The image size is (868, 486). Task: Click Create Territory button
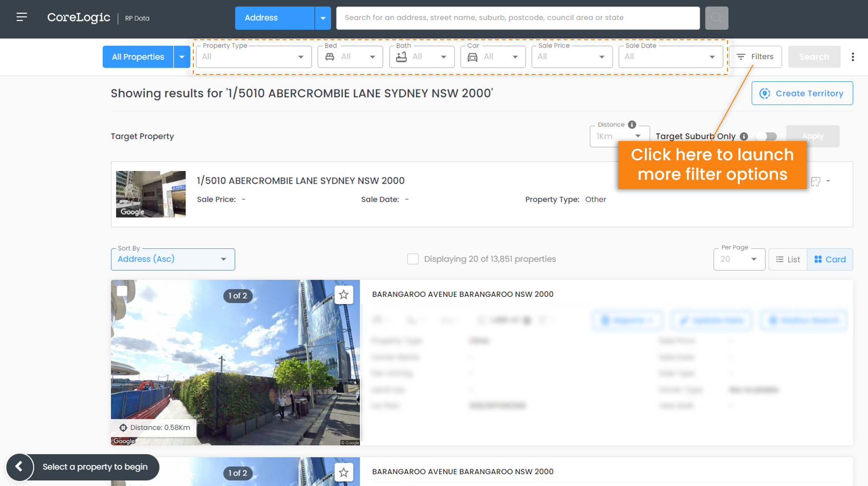tap(802, 93)
